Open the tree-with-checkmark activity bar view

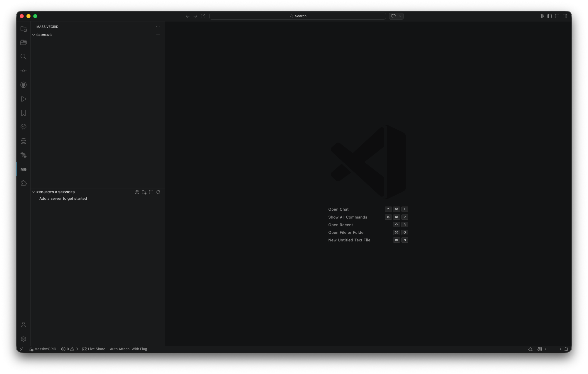[x=23, y=127]
